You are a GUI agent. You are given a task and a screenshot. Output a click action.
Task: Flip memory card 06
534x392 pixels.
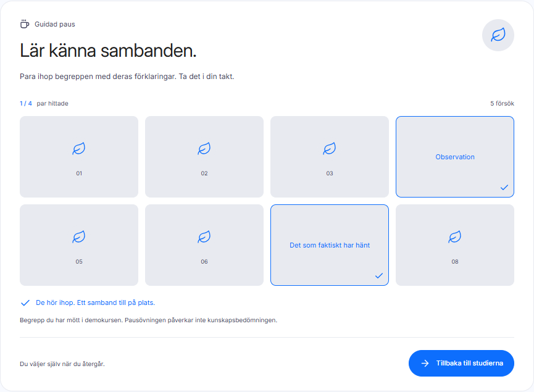(204, 245)
